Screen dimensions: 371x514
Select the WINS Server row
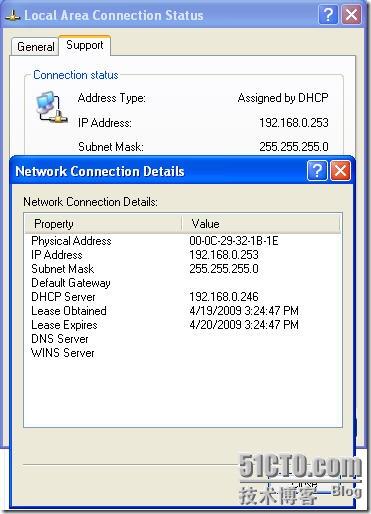click(x=183, y=353)
